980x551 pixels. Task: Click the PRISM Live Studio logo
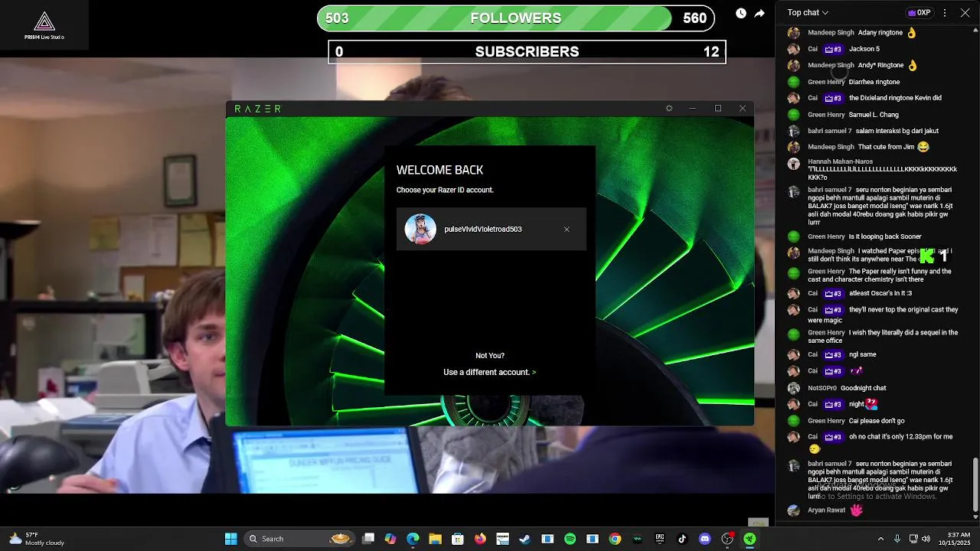(44, 25)
